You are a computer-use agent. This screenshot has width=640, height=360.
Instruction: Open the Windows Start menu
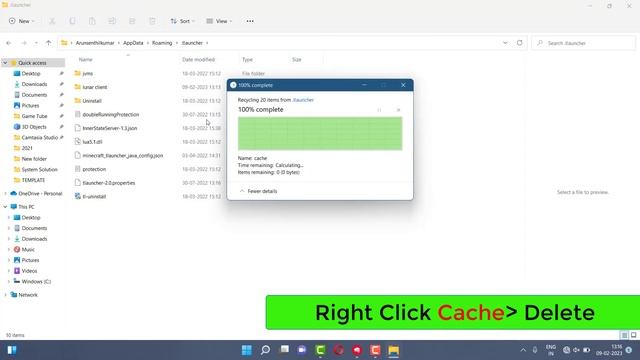tap(247, 350)
